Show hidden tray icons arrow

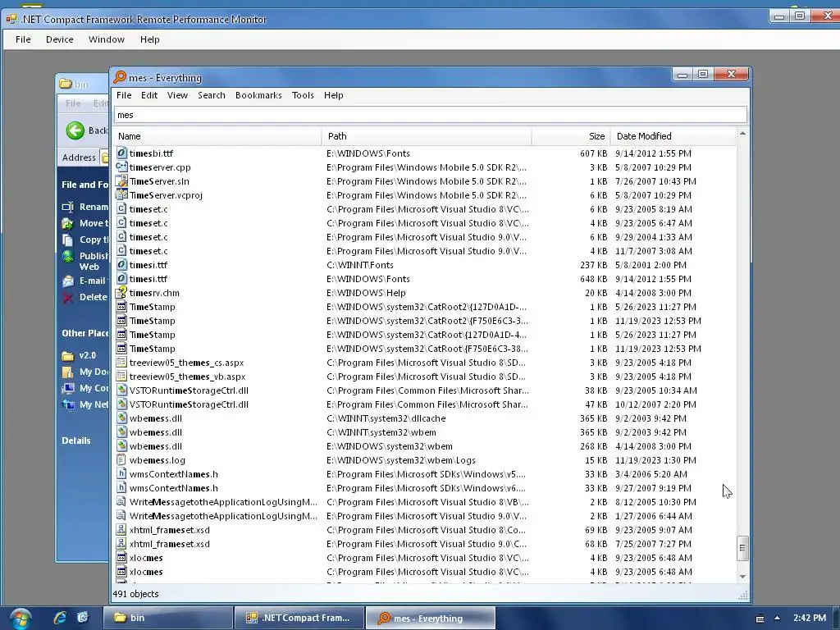pos(777,619)
